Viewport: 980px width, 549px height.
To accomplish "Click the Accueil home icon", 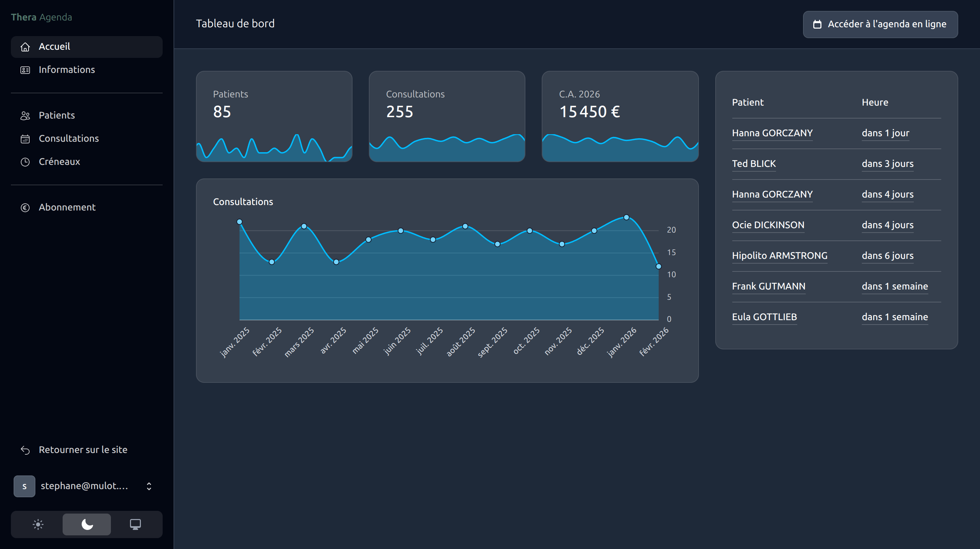I will 25,47.
